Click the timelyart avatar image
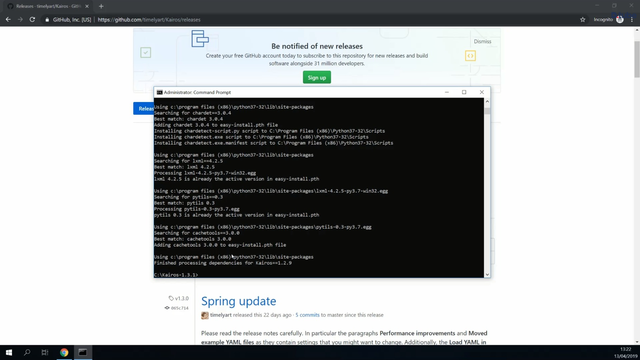640x360 pixels. click(x=205, y=315)
